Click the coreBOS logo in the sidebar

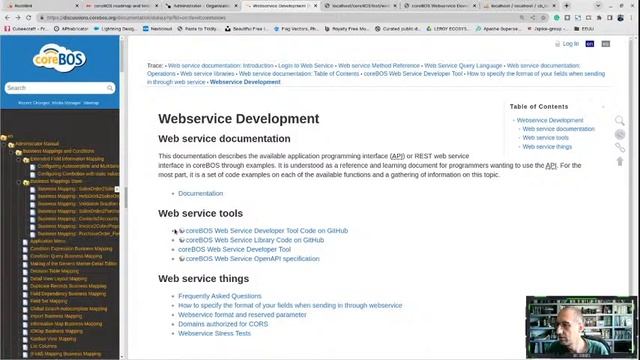[60, 58]
